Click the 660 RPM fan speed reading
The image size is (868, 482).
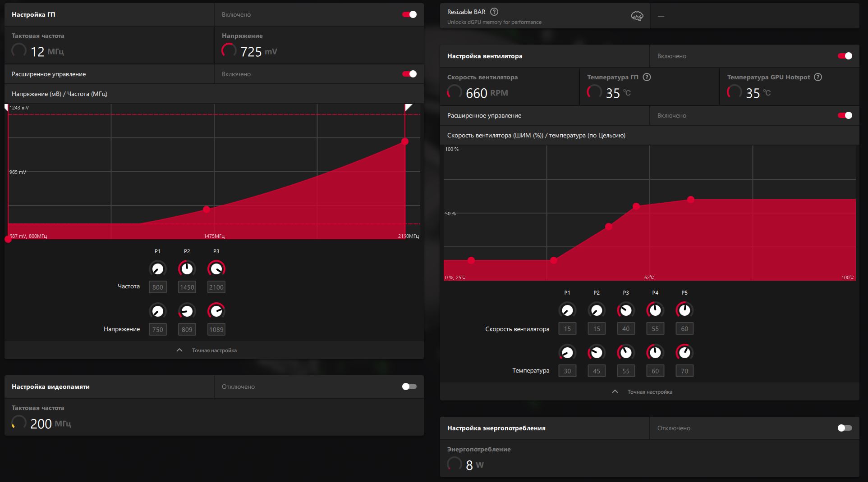(x=487, y=93)
